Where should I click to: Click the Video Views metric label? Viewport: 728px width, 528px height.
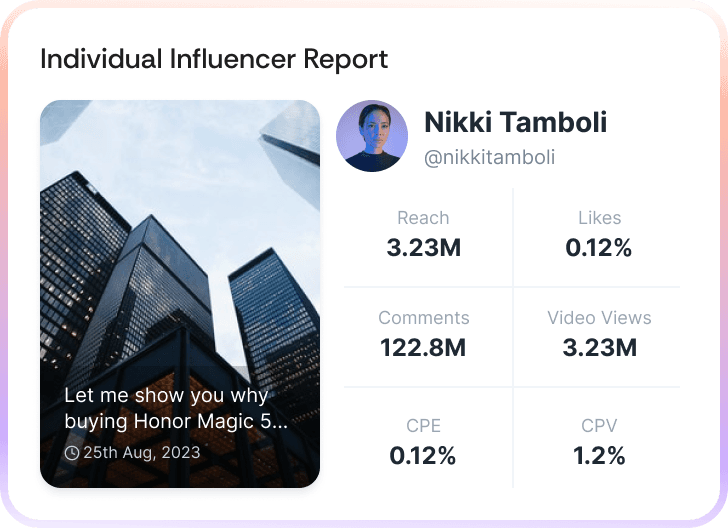599,318
